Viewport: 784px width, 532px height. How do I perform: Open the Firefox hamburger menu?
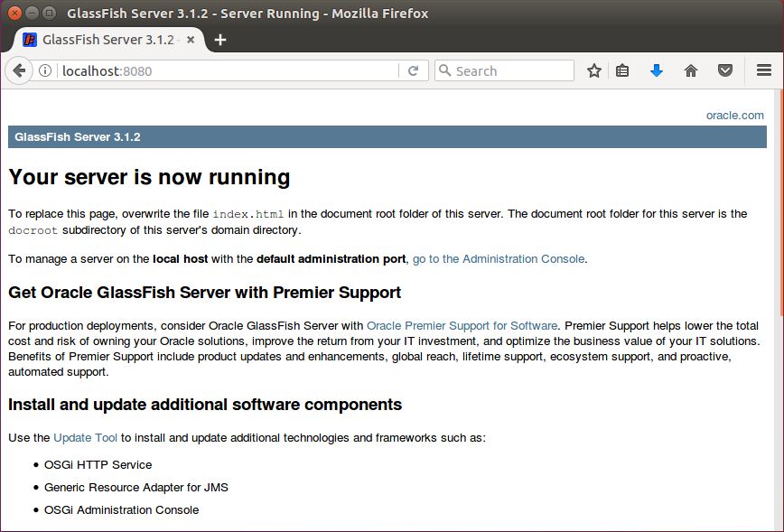pos(763,70)
